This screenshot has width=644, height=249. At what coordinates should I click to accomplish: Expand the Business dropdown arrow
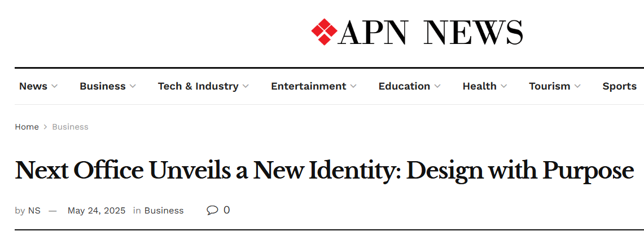(133, 87)
